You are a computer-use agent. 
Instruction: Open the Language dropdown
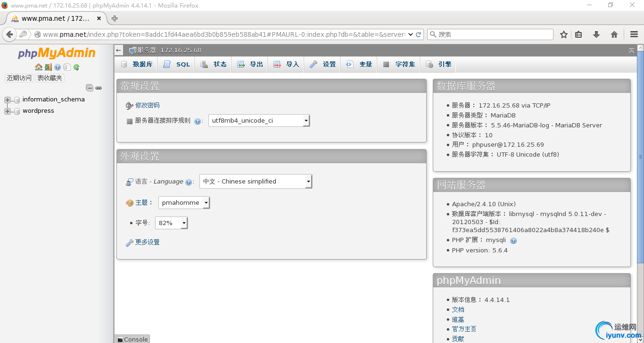[256, 182]
